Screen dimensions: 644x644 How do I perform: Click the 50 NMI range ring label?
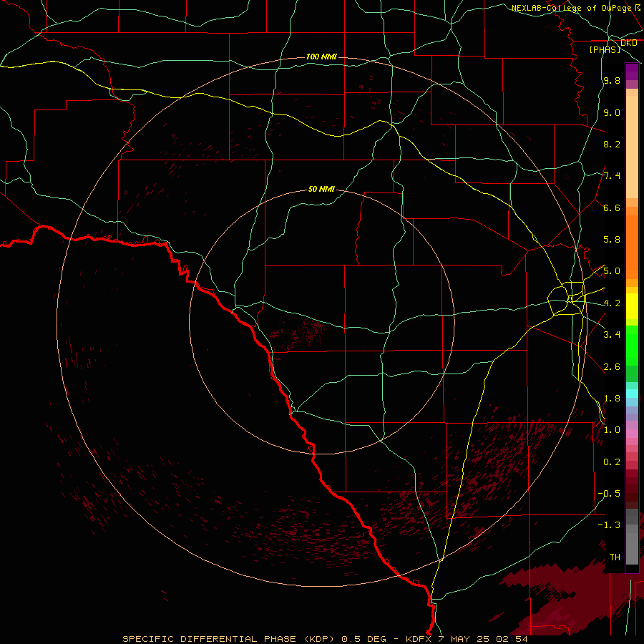tap(321, 189)
